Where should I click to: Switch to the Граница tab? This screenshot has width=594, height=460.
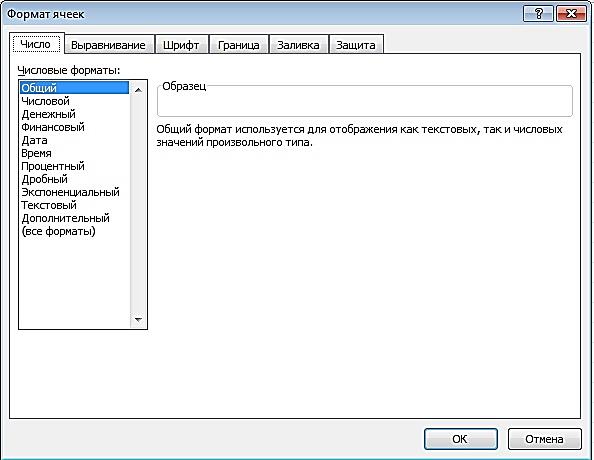coord(239,45)
